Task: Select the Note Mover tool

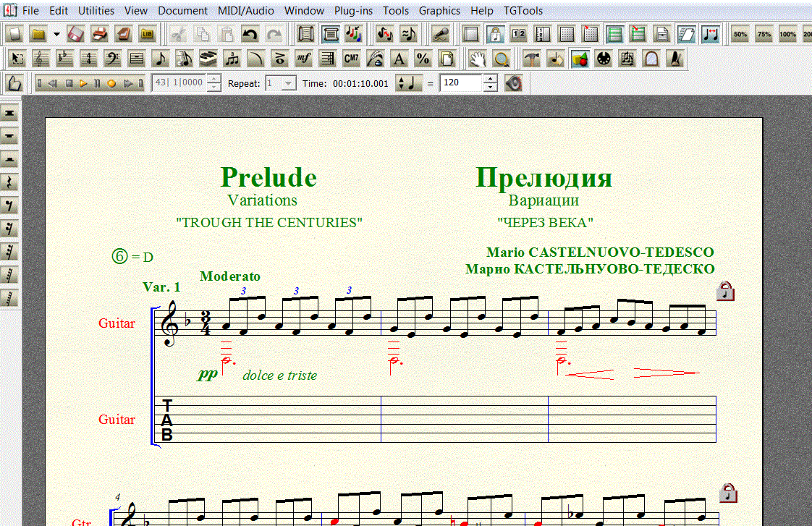Action: click(x=555, y=59)
